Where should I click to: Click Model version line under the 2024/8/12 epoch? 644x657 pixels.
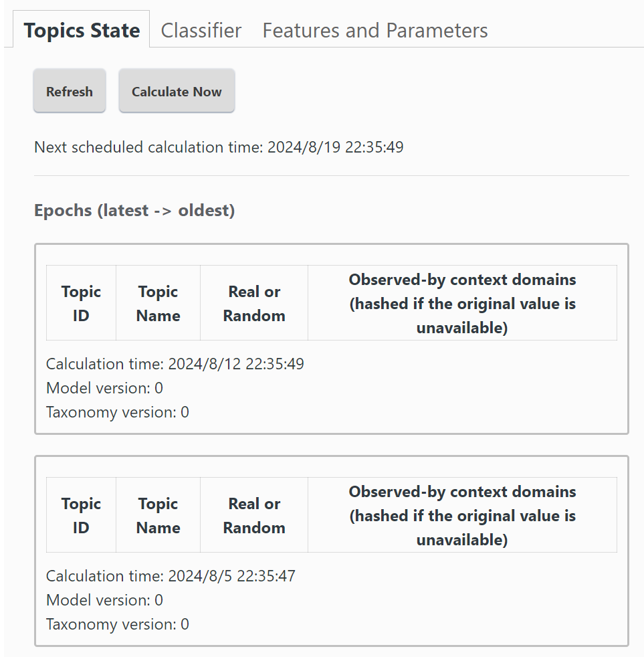[104, 388]
